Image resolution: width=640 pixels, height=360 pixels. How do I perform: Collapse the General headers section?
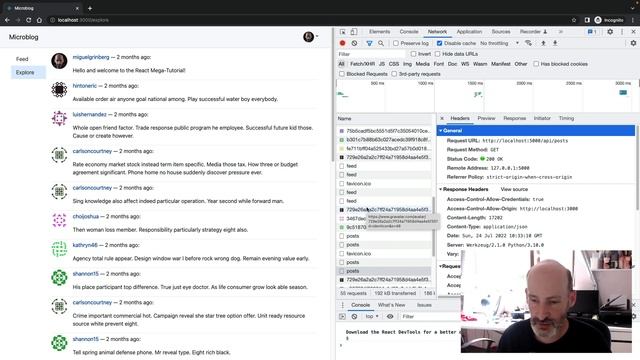tap(440, 131)
